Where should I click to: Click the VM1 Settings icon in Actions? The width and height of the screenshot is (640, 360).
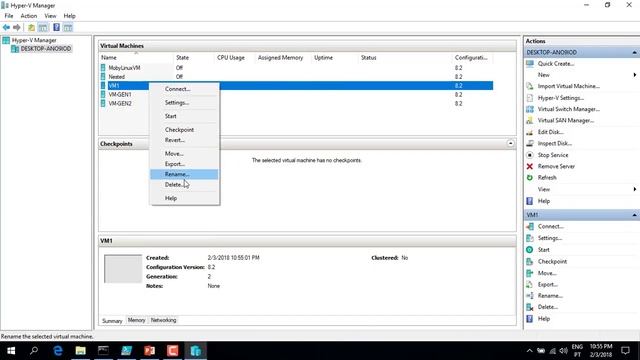[530, 238]
